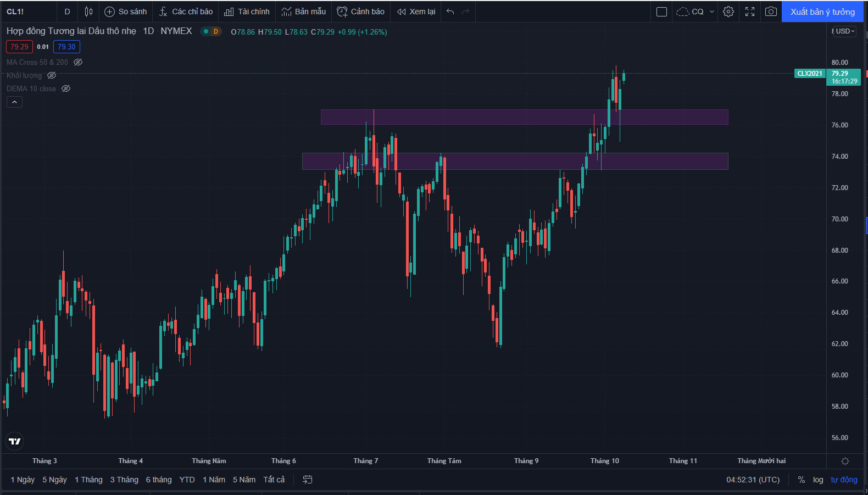Image resolution: width=868 pixels, height=495 pixels.
Task: Expand the CQ cloud layout dropdown
Action: click(712, 12)
